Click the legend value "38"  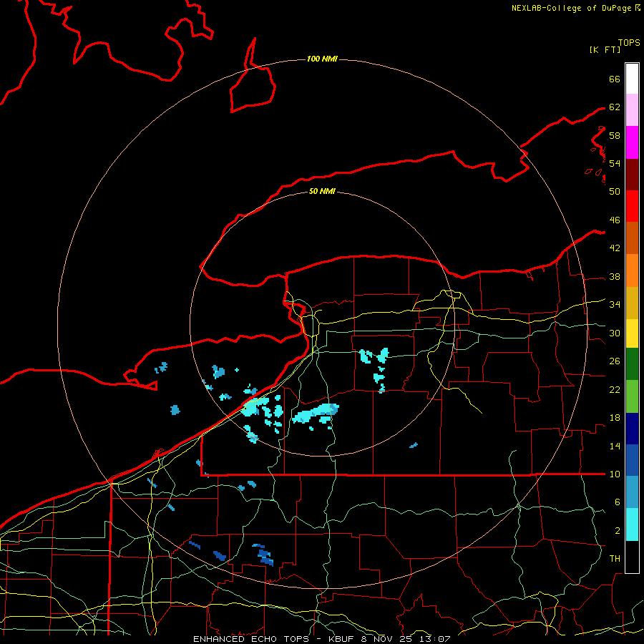(615, 276)
